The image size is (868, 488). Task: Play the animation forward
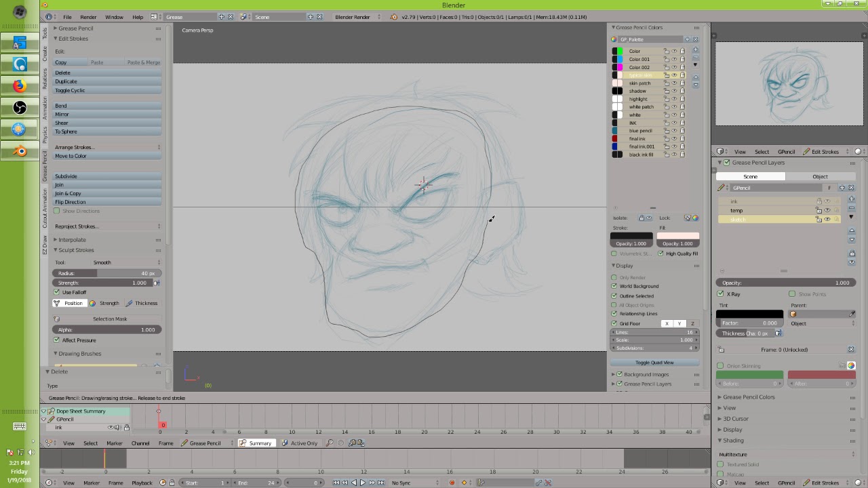point(362,483)
